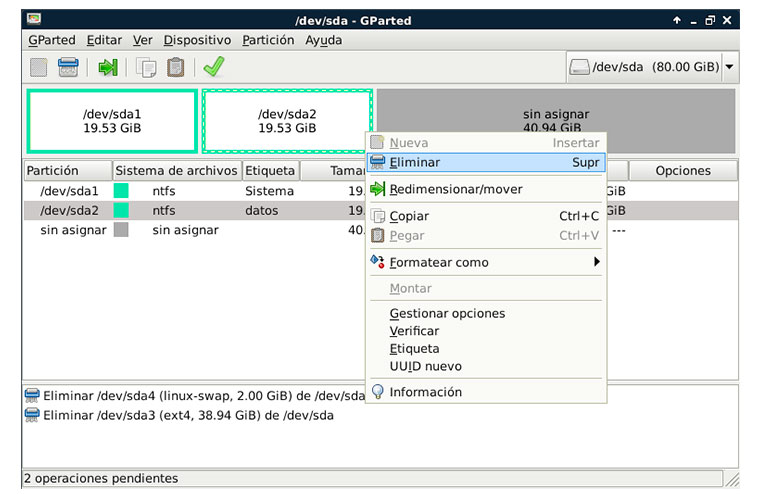
Task: Click pending operation Eliminar /dev/sda4 text
Action: click(x=204, y=396)
